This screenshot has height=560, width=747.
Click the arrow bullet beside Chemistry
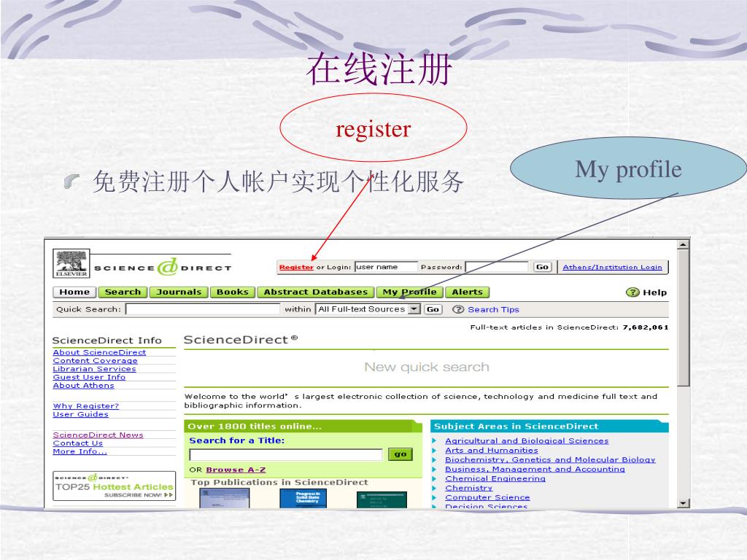coord(435,488)
